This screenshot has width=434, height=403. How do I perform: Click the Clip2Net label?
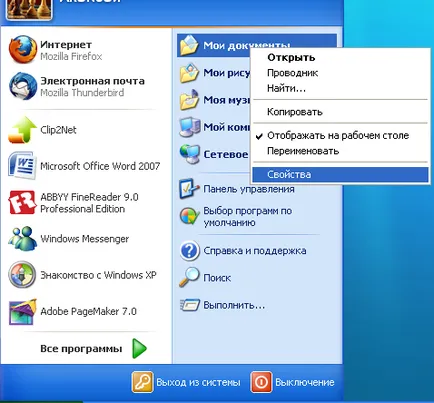pos(58,130)
